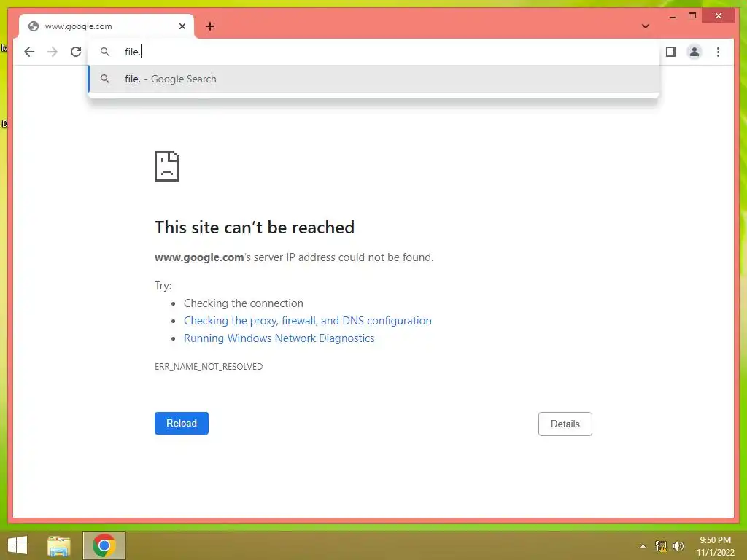Click the 'This site can't be reached' heading
This screenshot has width=747, height=560.
pyautogui.click(x=255, y=227)
